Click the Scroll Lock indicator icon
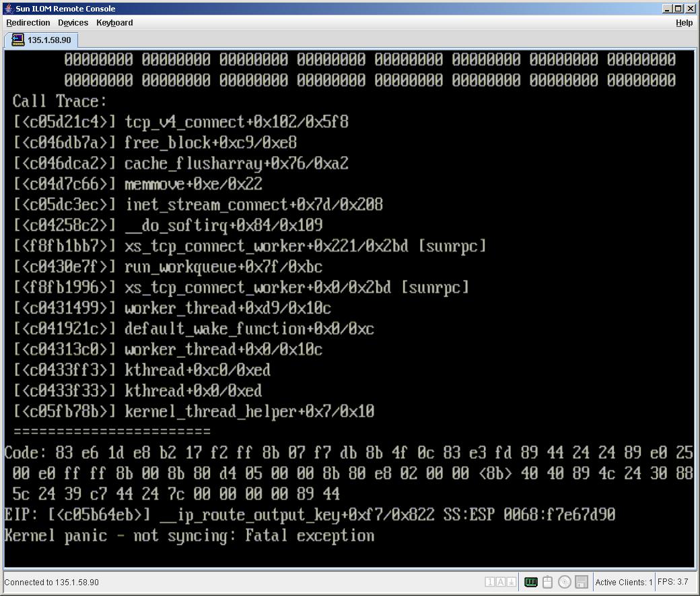700x596 pixels. (512, 582)
